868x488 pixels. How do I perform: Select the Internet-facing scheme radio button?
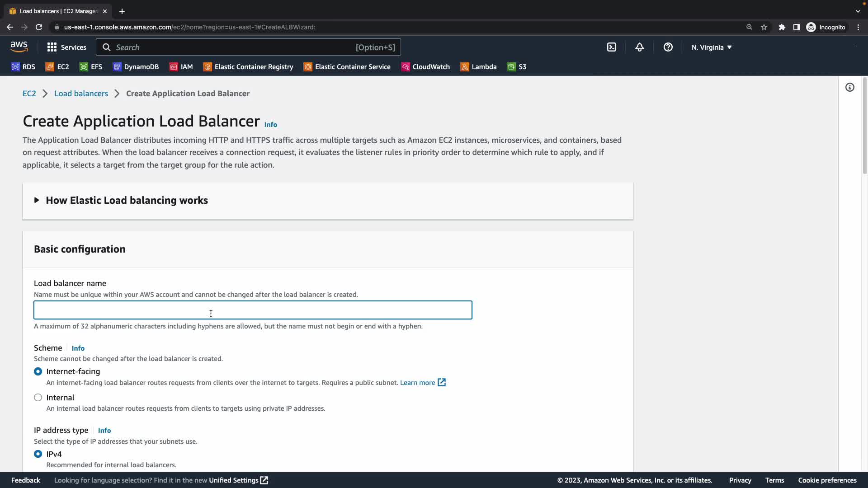pos(38,371)
